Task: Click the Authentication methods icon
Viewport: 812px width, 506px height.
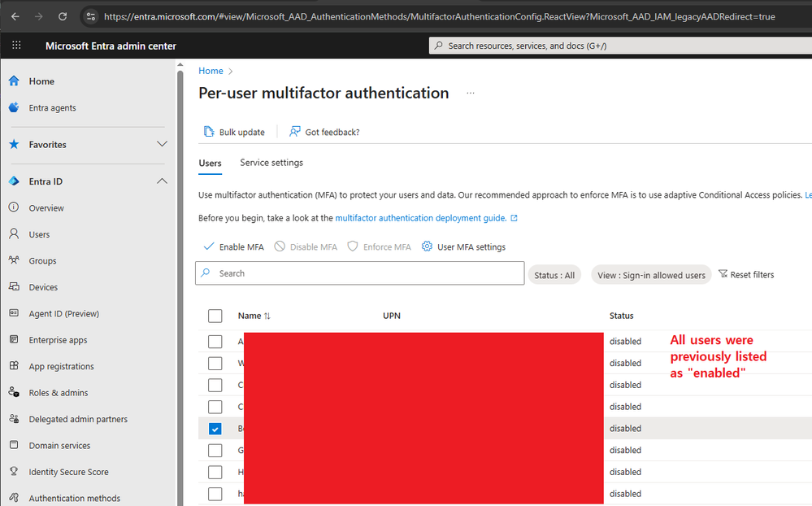Action: [x=14, y=498]
